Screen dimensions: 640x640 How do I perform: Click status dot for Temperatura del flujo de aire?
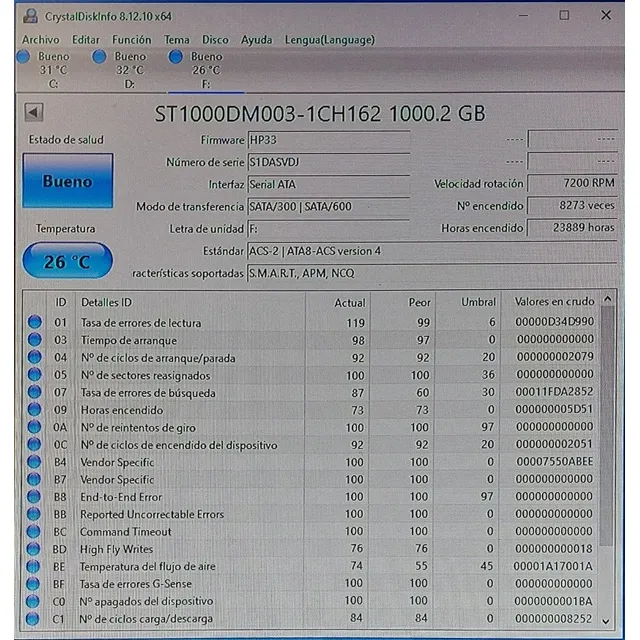click(x=33, y=567)
